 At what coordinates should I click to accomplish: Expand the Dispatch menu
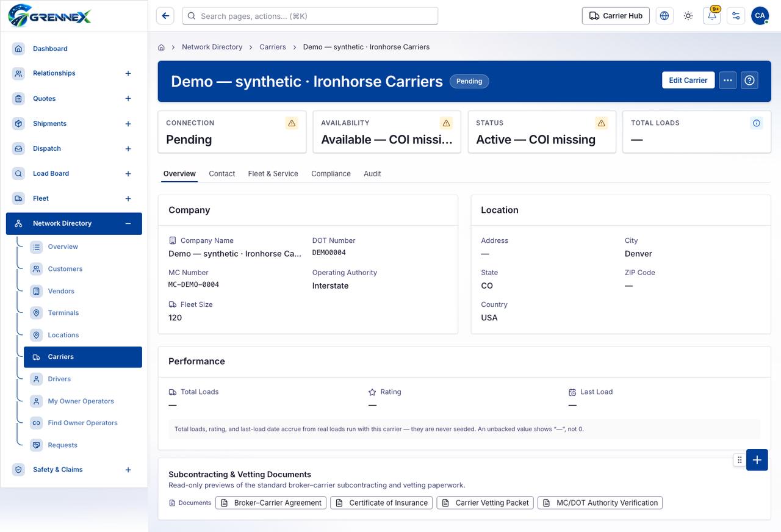pos(128,149)
